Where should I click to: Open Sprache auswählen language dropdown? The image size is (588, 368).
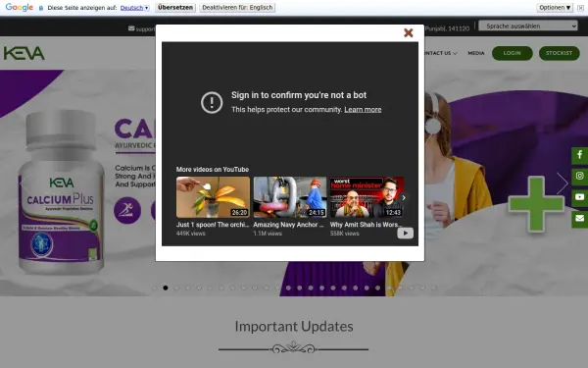click(528, 26)
